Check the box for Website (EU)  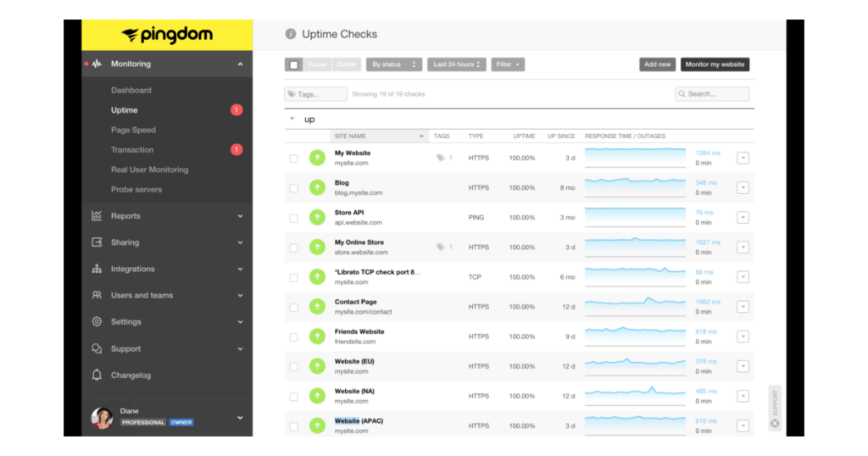[294, 367]
